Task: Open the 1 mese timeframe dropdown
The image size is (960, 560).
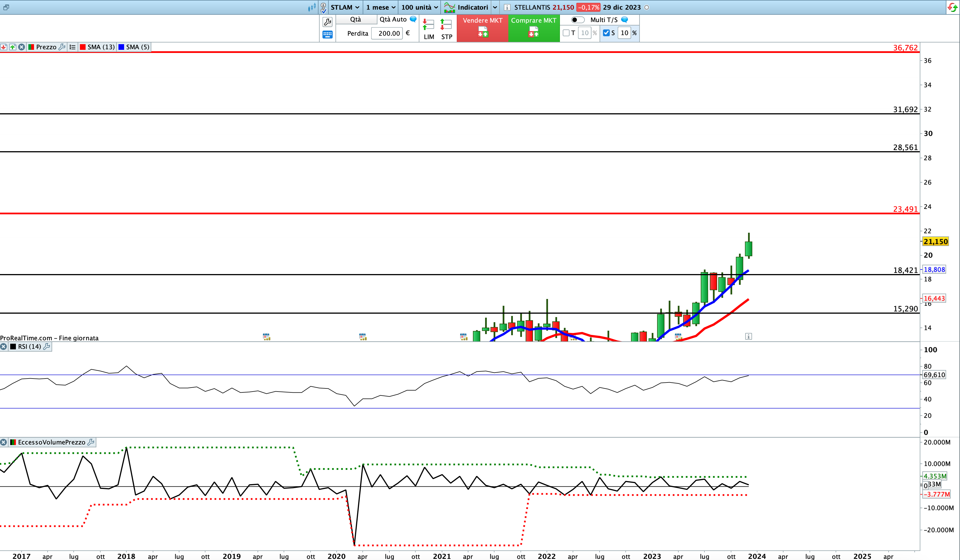Action: 380,7
